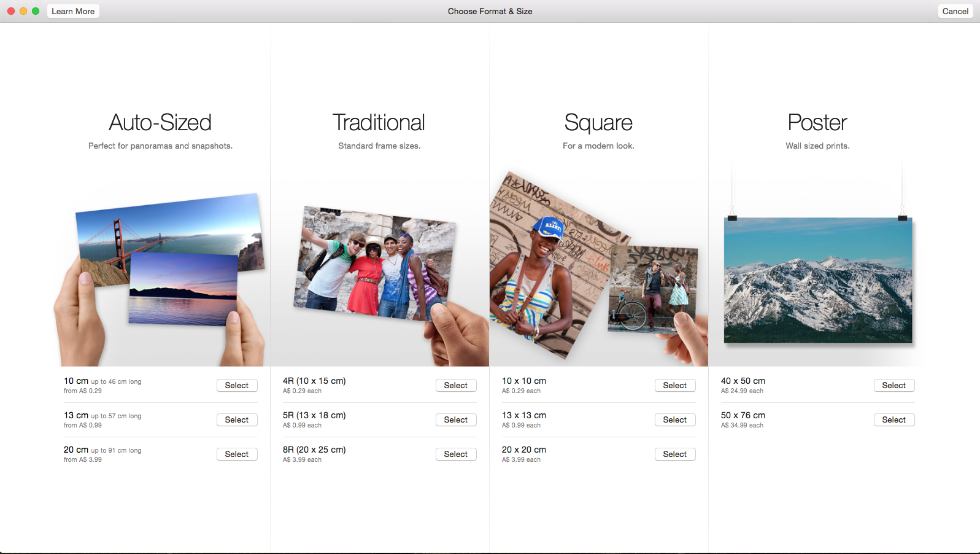The image size is (980, 554).
Task: Click the Auto-Sized heading
Action: coord(160,123)
